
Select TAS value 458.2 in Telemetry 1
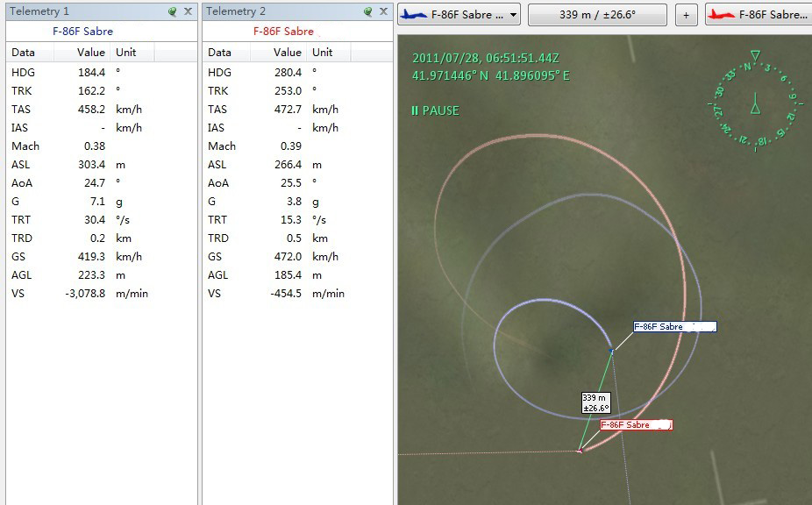pos(92,110)
